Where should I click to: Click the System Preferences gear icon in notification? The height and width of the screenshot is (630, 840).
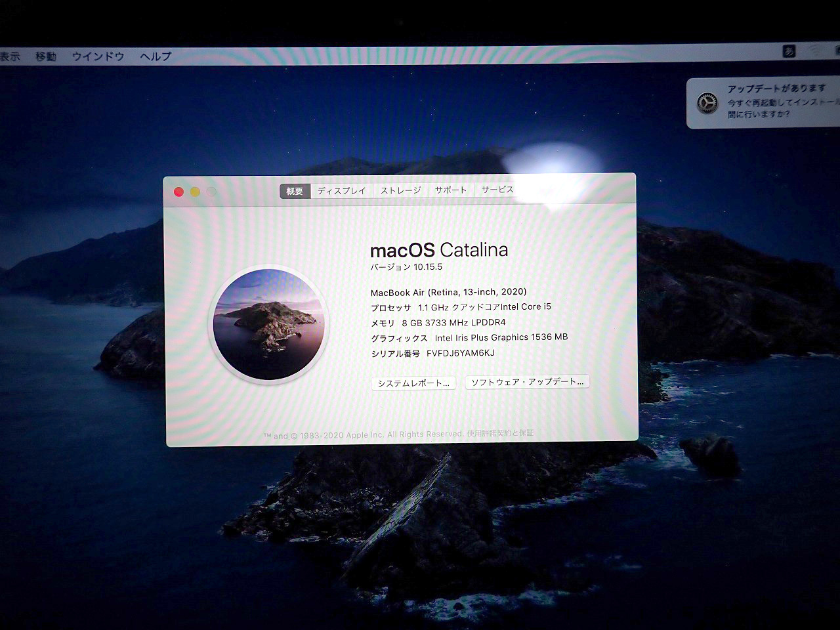[x=707, y=103]
